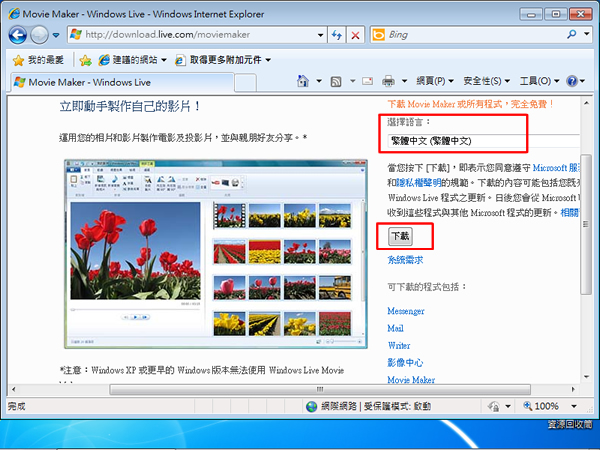
Task: Click the 下載 download button
Action: (400, 236)
